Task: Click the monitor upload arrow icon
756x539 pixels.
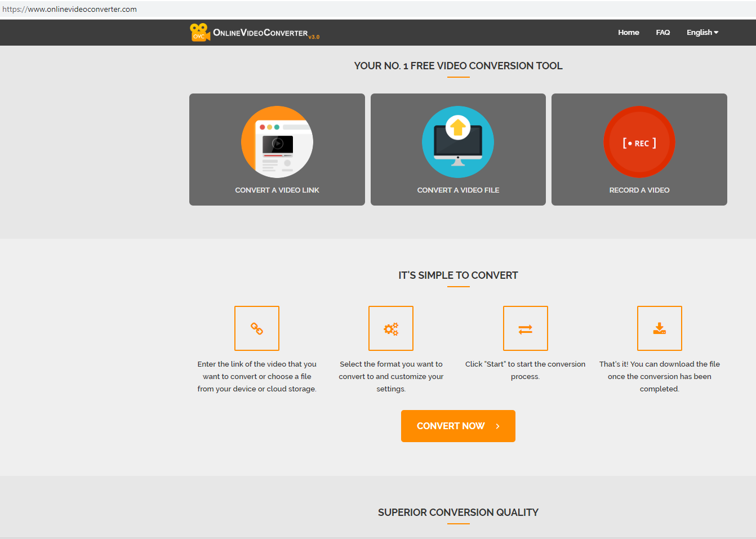Action: 458,142
